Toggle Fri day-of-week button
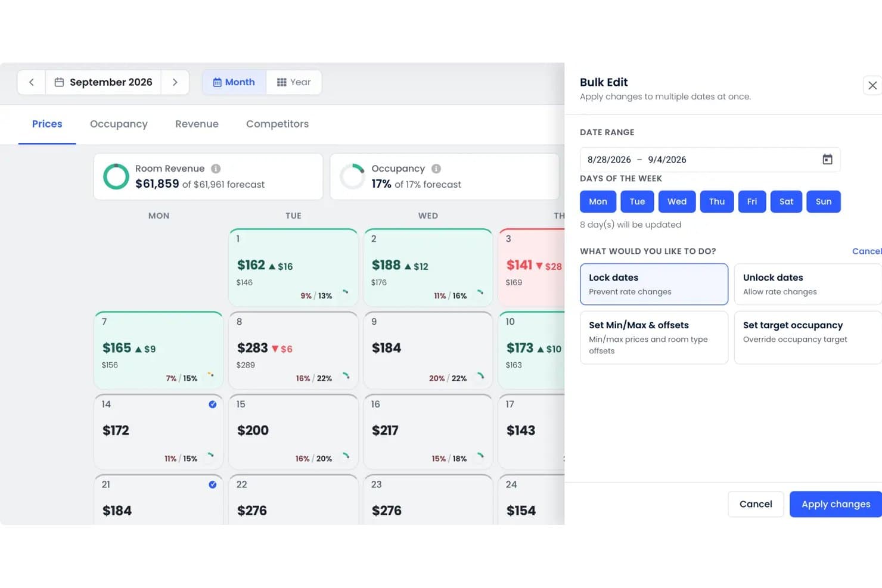882x588 pixels. point(752,201)
